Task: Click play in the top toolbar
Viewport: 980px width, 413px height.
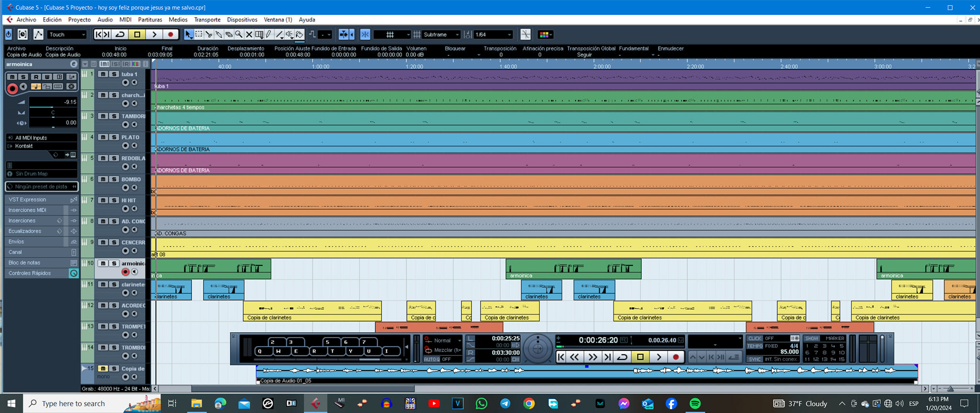Action: [154, 34]
